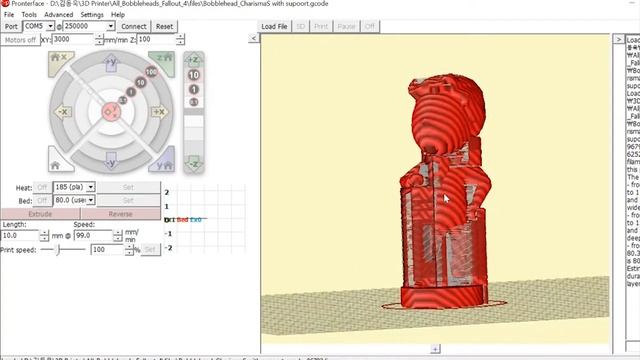Open baud rate 250000 dropdown
Image resolution: width=640 pixels, height=360 pixels.
111,26
